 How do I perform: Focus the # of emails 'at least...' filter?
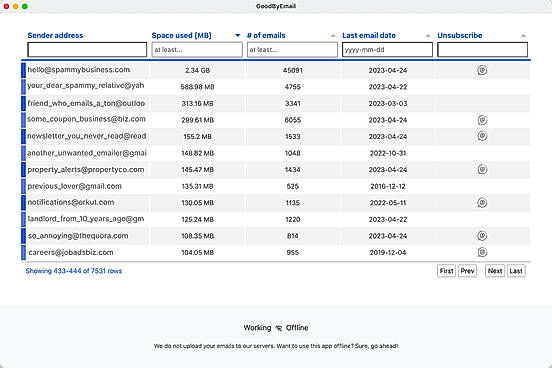click(292, 50)
